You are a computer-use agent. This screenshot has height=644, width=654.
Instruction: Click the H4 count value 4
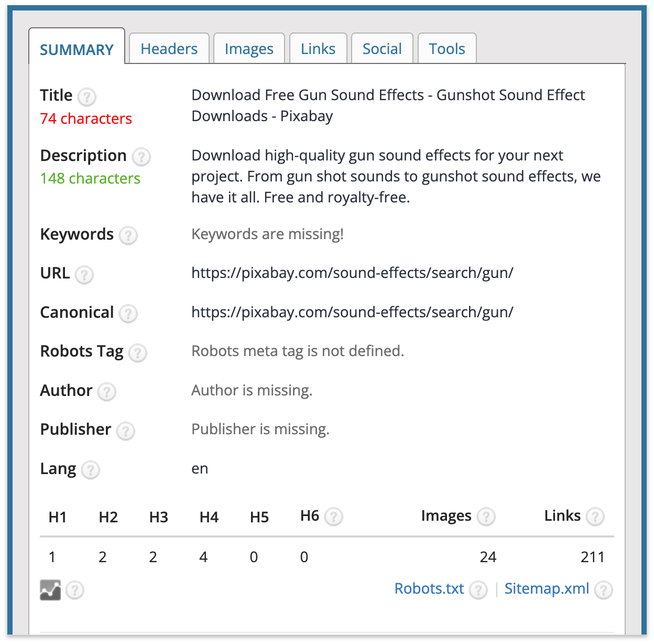[x=203, y=557]
